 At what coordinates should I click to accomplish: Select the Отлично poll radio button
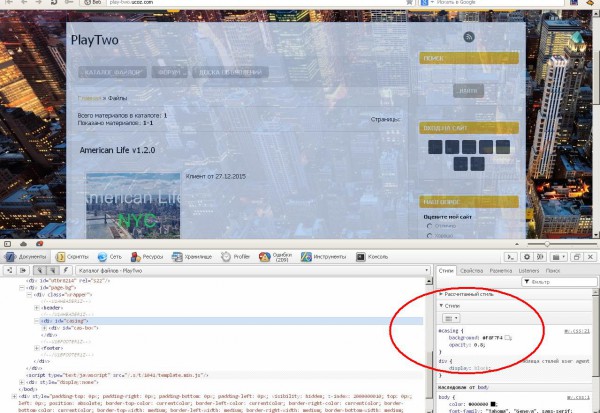click(x=429, y=226)
